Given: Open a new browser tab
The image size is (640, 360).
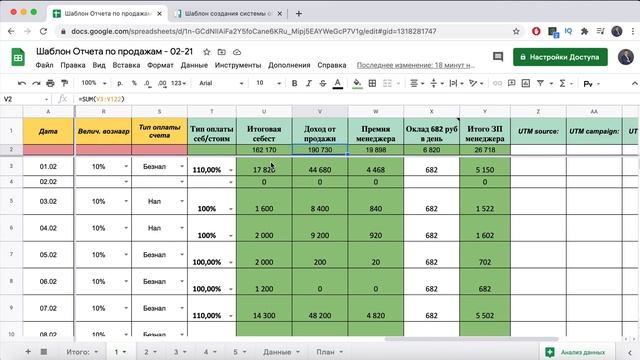Looking at the screenshot, I should (299, 13).
